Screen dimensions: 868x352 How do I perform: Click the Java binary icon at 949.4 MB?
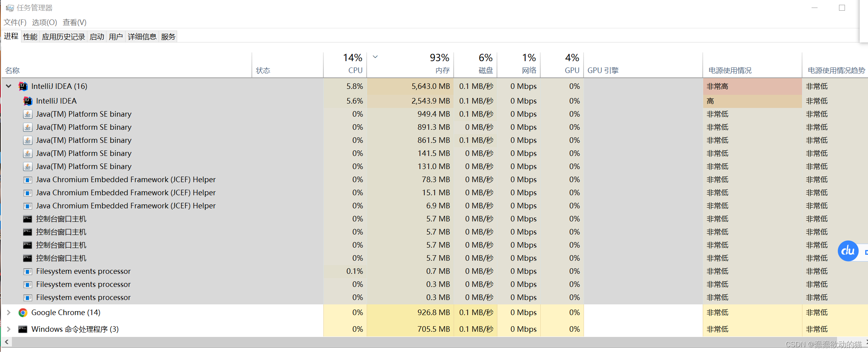tap(27, 114)
